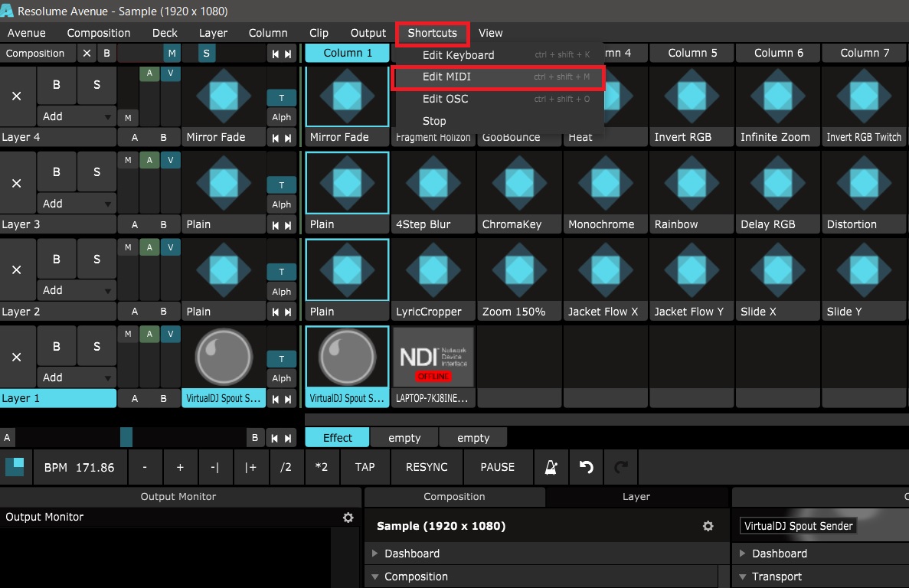Collapse the Transport section

tap(743, 577)
